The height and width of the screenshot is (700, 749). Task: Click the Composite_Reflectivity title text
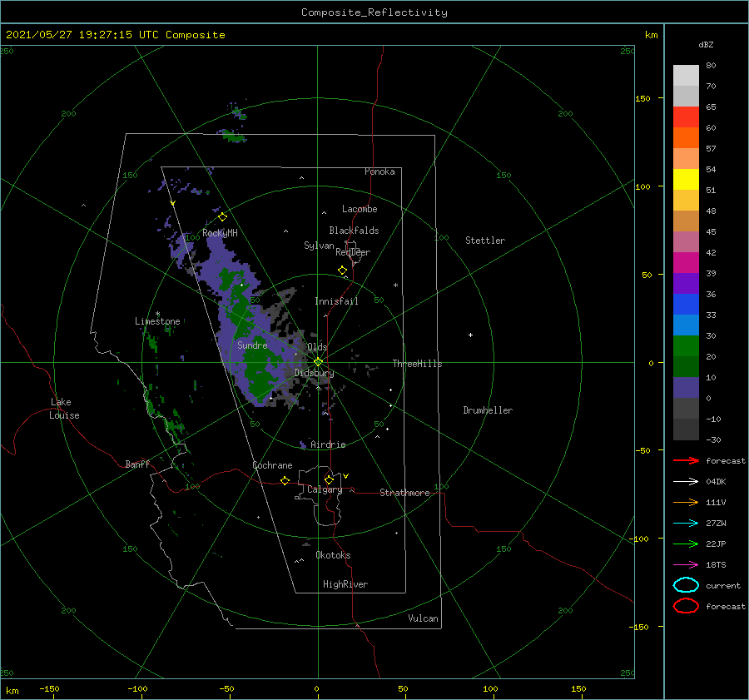[374, 12]
